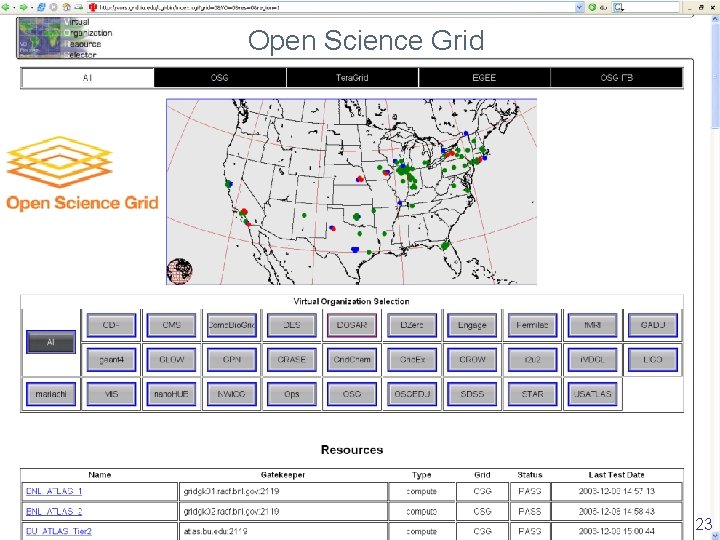Select the CompBioGrid virtual organization
Screen dimensions: 720x540
[x=231, y=325]
